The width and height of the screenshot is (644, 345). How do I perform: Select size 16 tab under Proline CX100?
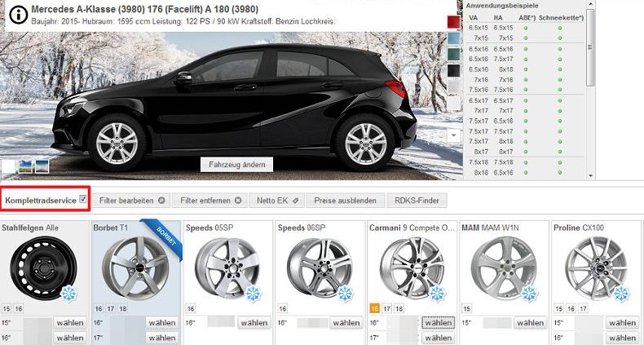tap(571, 308)
